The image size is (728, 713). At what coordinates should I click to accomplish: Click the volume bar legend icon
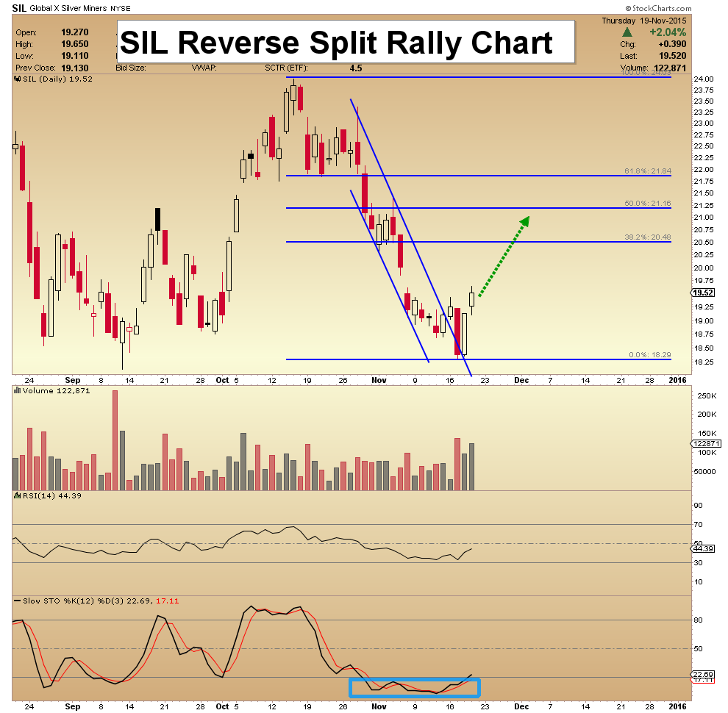(x=18, y=391)
